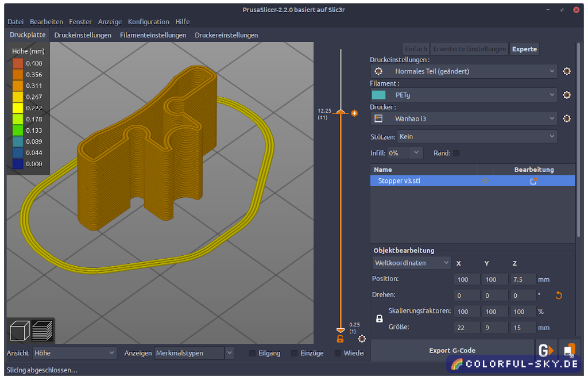The width and height of the screenshot is (588, 380).
Task: Toggle visibility eye for Stopper v3.stl
Action: [x=485, y=181]
